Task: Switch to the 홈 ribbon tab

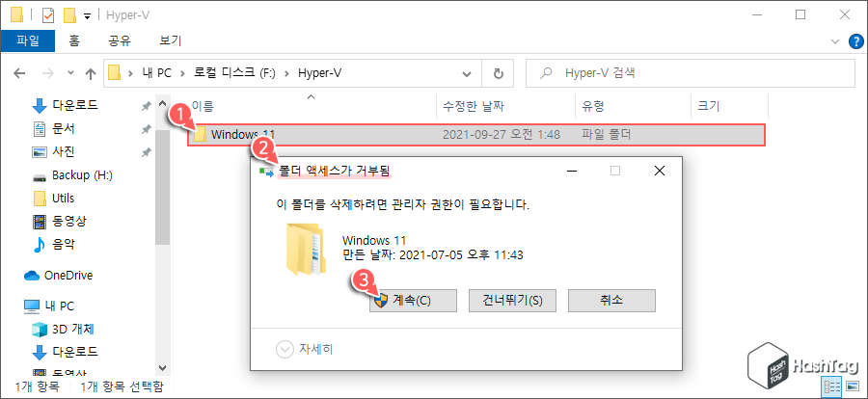Action: click(x=73, y=40)
